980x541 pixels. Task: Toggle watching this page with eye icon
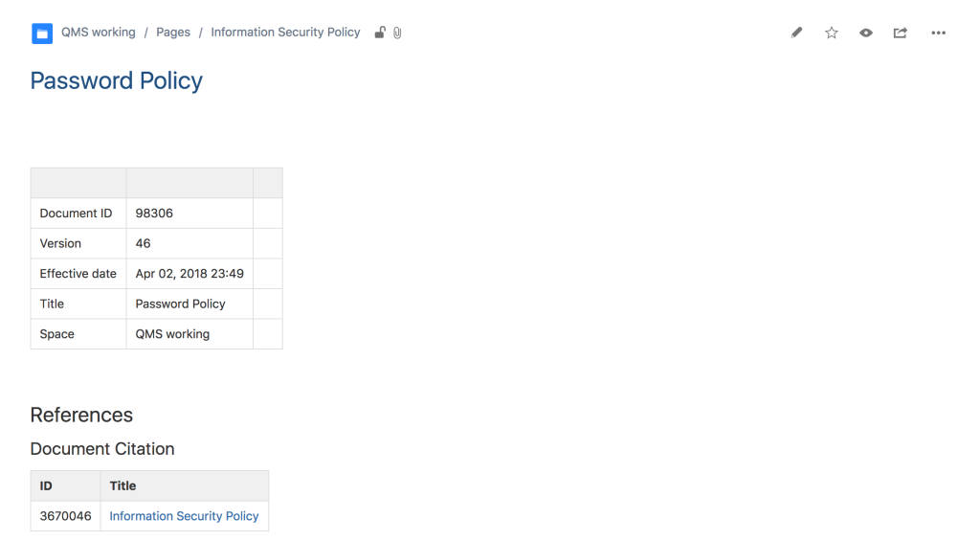point(866,33)
